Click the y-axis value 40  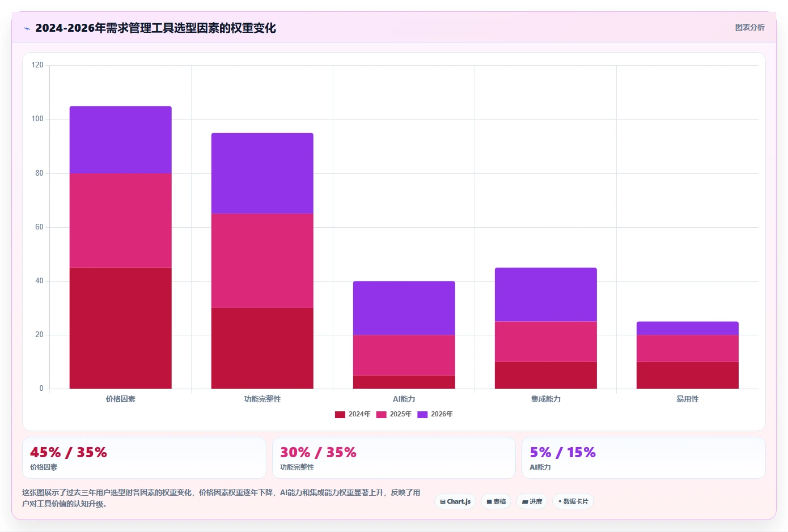point(39,281)
